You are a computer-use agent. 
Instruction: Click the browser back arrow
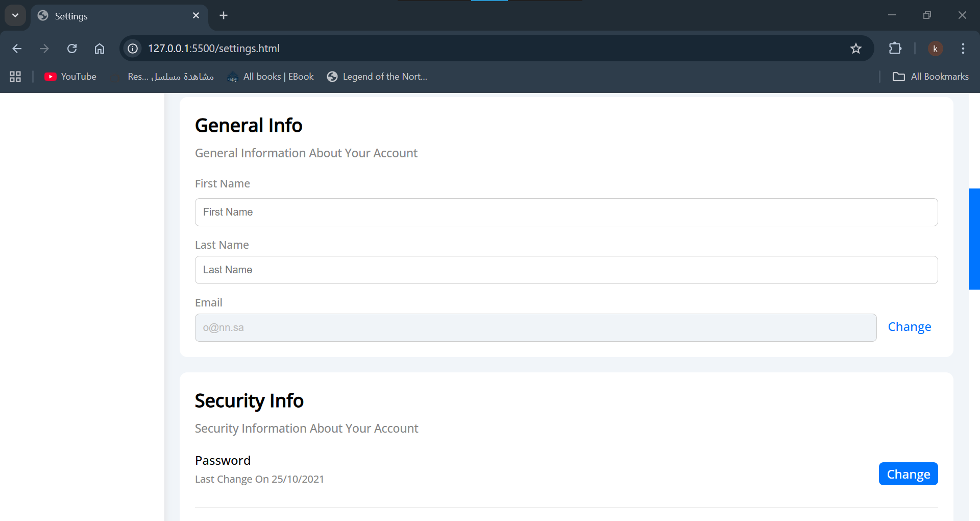coord(17,49)
